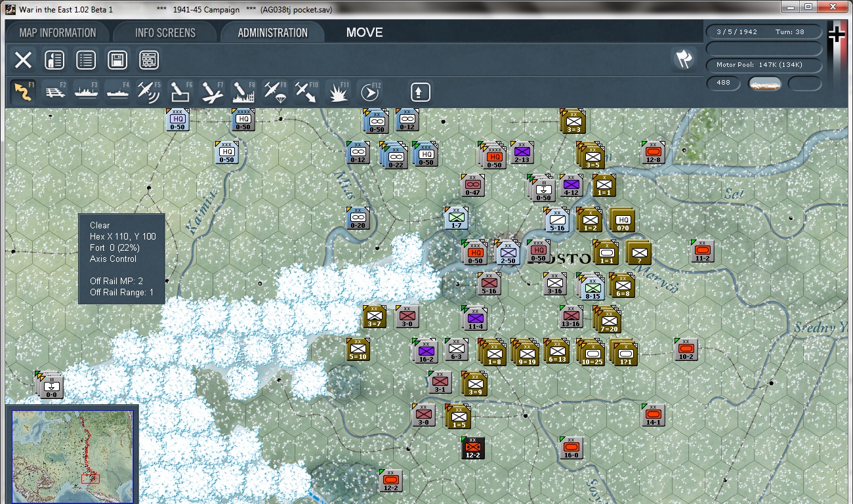Select the Soviet stack labeled 3=9
This screenshot has height=504, width=853.
point(474,385)
